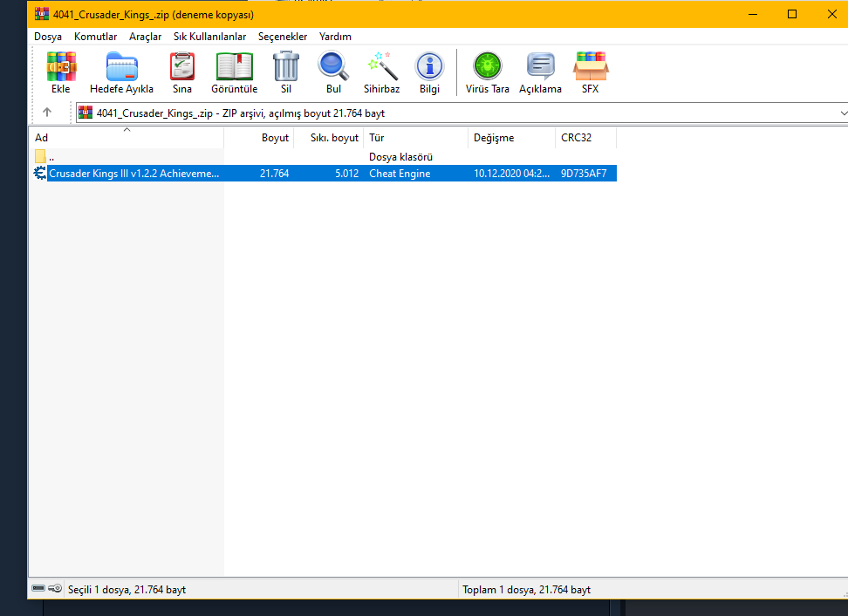Open the Görüntüle view file icon
The width and height of the screenshot is (848, 616).
[x=234, y=66]
